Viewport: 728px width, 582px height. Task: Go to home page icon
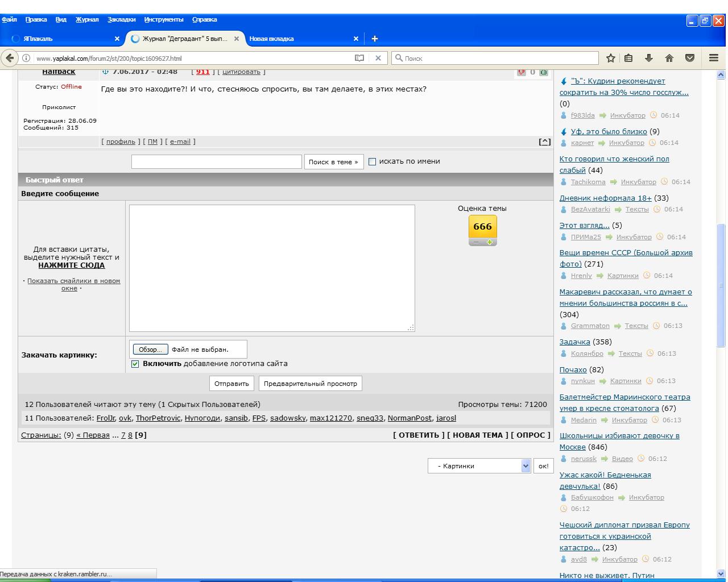(669, 58)
